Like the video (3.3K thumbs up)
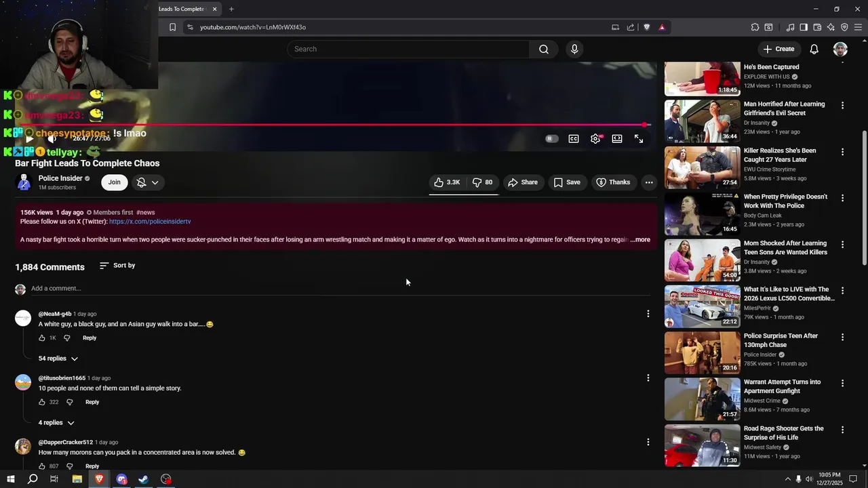 447,182
